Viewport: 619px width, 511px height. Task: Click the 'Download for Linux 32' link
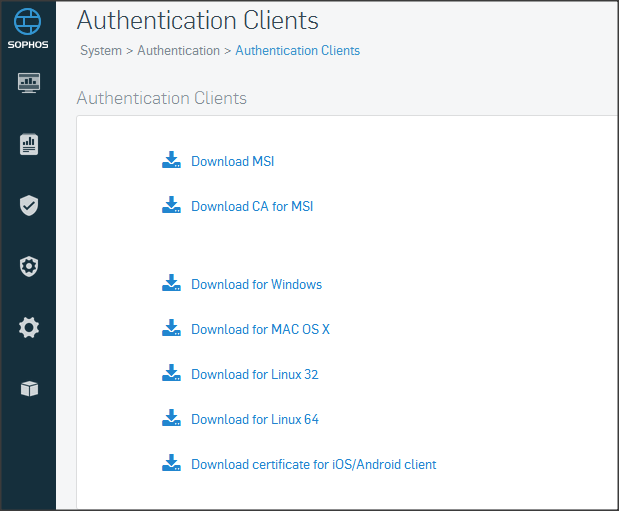click(254, 375)
